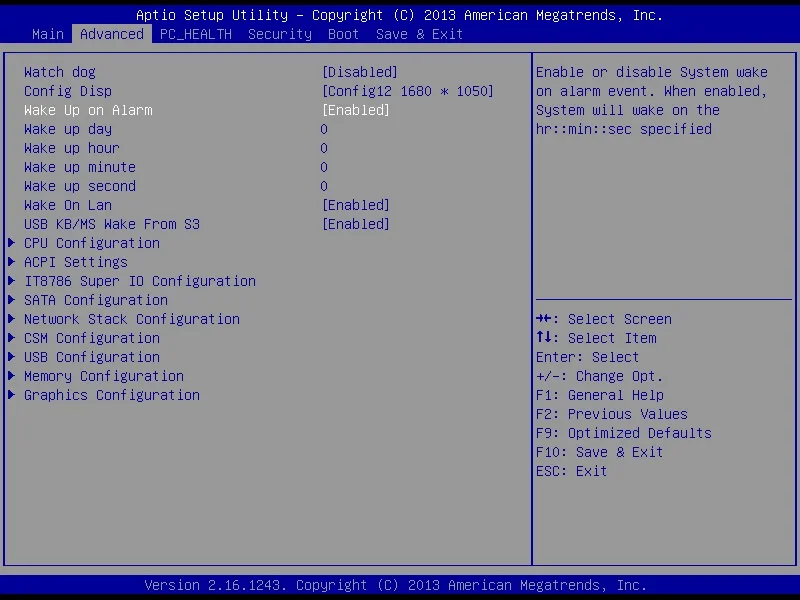Open Graphics Configuration submenu
The image size is (800, 600).
[x=112, y=395]
